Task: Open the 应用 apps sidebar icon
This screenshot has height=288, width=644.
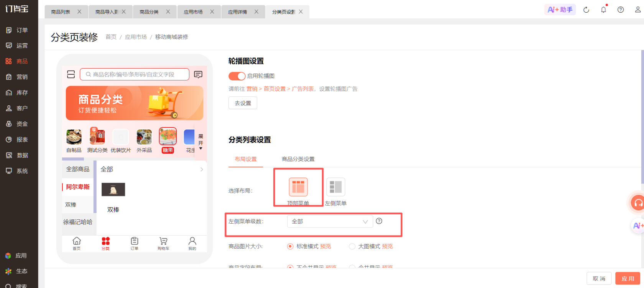Action: click(8, 256)
